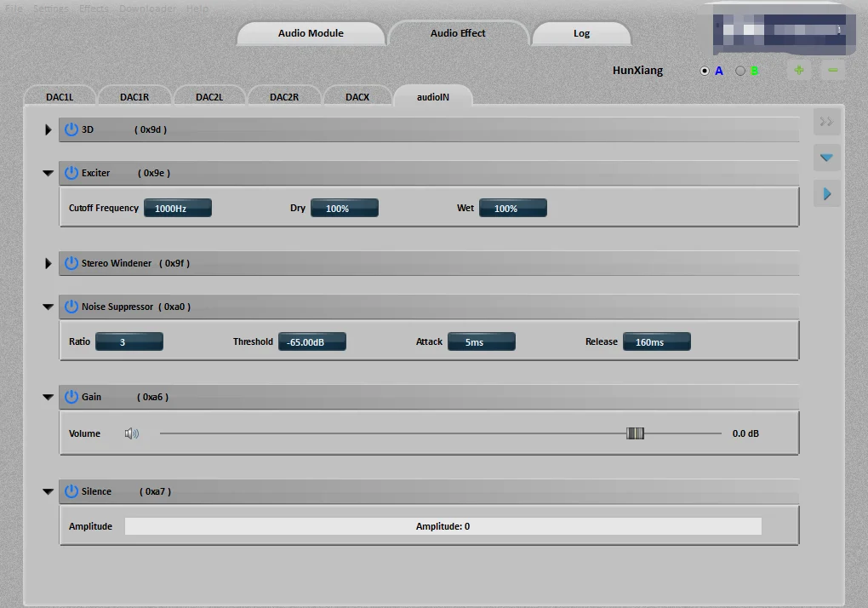Open the Settings menu

51,9
